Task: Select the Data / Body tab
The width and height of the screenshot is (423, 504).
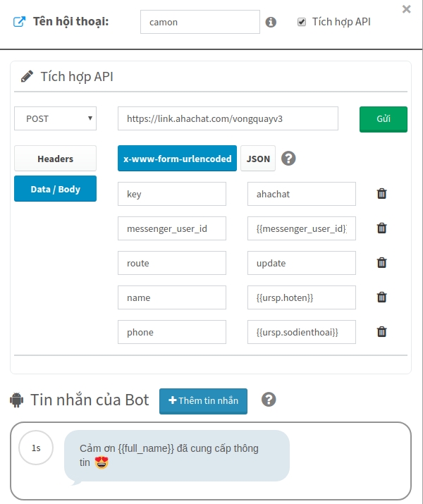Action: click(55, 189)
